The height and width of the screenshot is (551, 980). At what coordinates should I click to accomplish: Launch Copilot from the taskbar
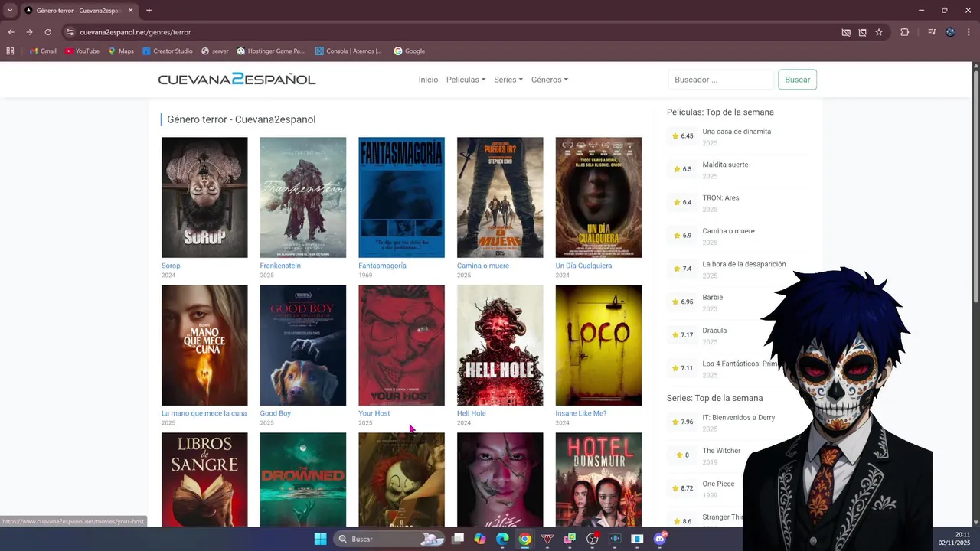click(x=480, y=539)
